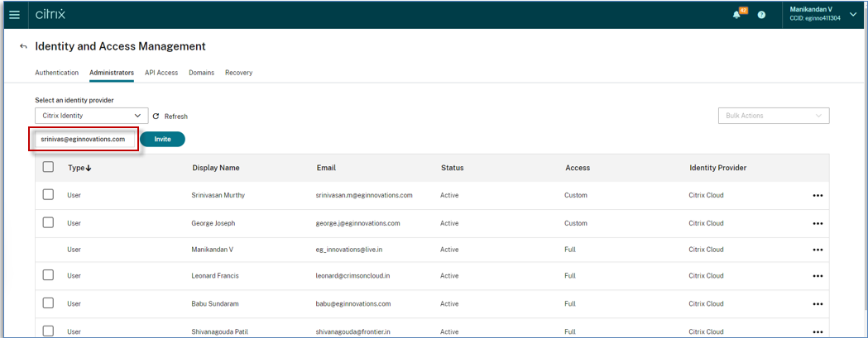
Task: Click the email input with srinivas@eginnovations.com
Action: click(x=84, y=140)
